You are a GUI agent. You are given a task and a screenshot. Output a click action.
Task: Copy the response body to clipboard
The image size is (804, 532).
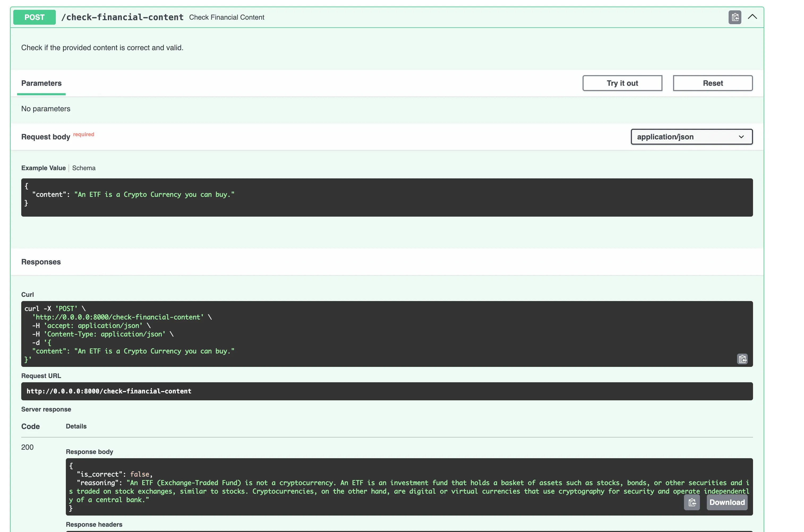(691, 503)
